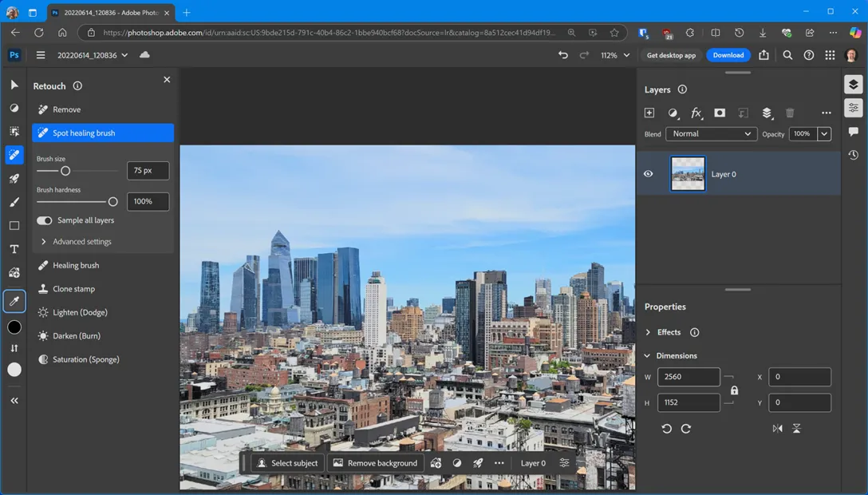The width and height of the screenshot is (868, 495).
Task: Click the Add new layer icon
Action: coord(649,113)
